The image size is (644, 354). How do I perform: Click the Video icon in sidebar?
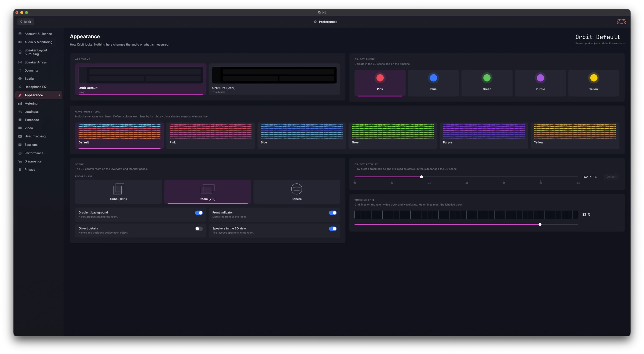point(20,128)
